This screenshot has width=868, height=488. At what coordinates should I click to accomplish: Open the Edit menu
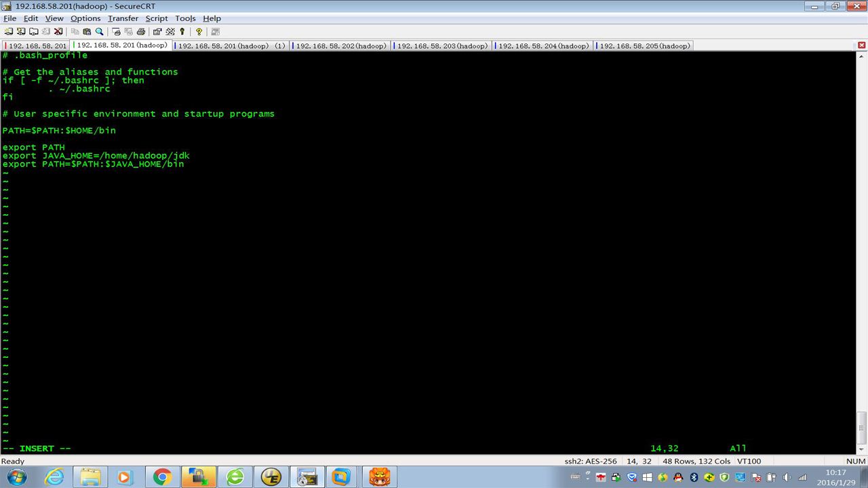tap(31, 18)
